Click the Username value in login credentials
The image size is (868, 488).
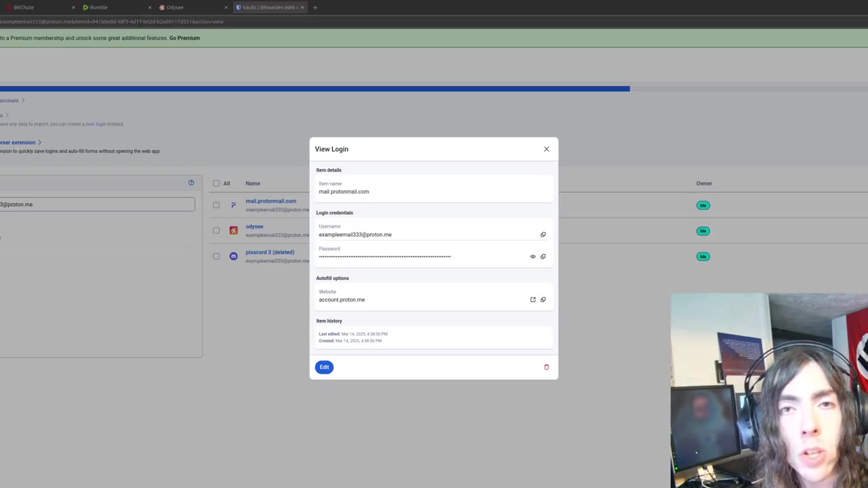pyautogui.click(x=355, y=235)
